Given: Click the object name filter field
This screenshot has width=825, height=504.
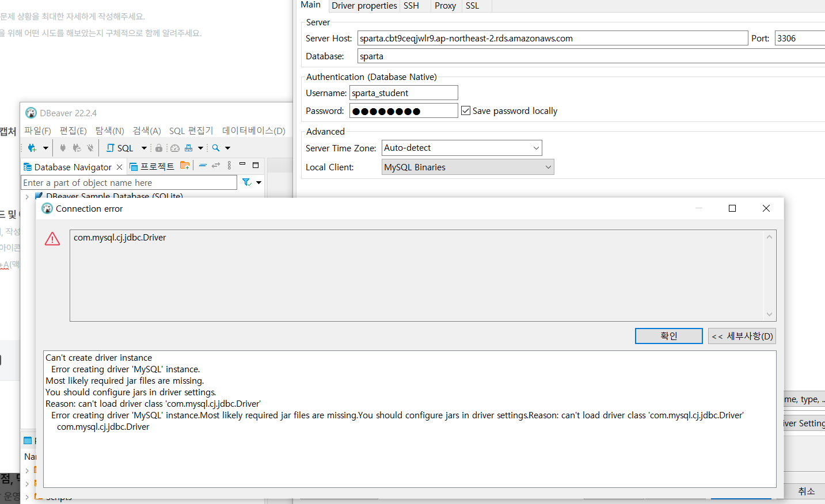Looking at the screenshot, I should click(129, 182).
